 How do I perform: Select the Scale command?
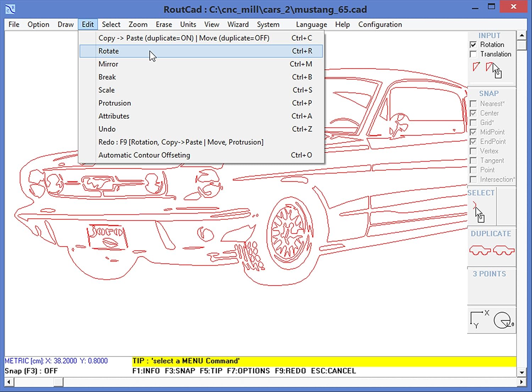(106, 90)
